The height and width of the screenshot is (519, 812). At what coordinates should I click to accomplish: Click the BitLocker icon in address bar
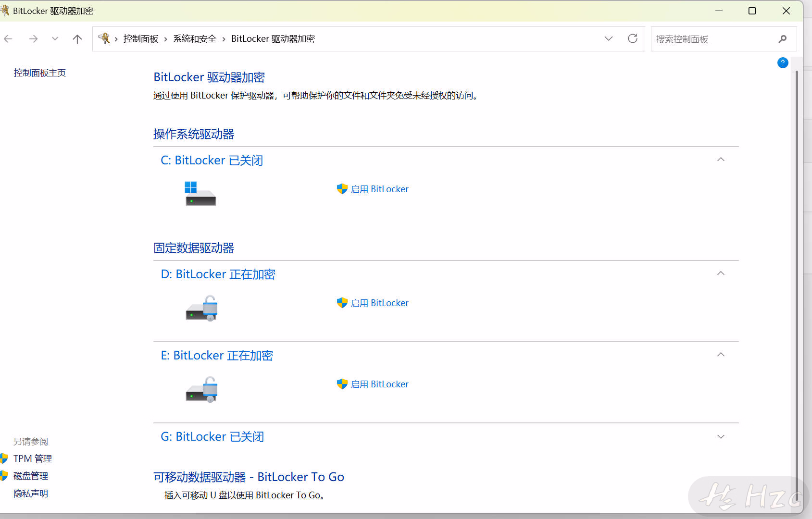point(104,38)
